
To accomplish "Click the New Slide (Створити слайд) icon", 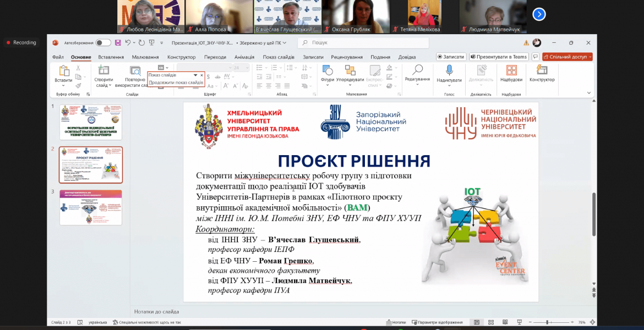I will (103, 70).
